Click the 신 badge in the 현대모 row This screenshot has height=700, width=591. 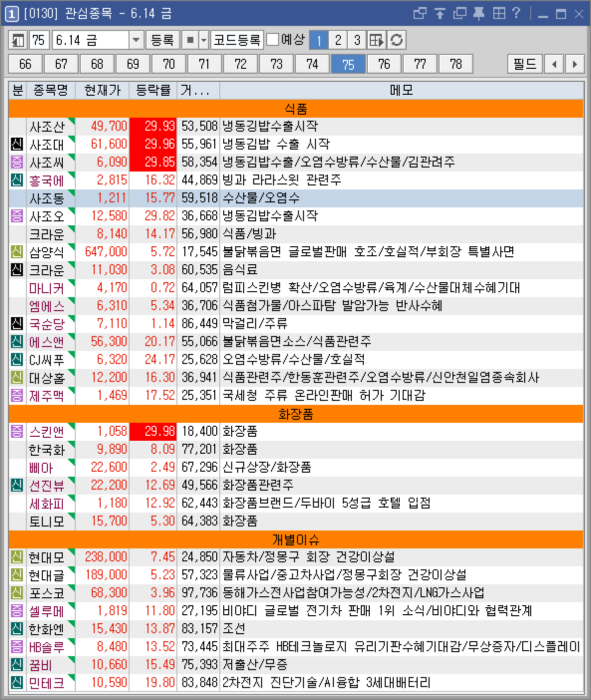pyautogui.click(x=17, y=557)
